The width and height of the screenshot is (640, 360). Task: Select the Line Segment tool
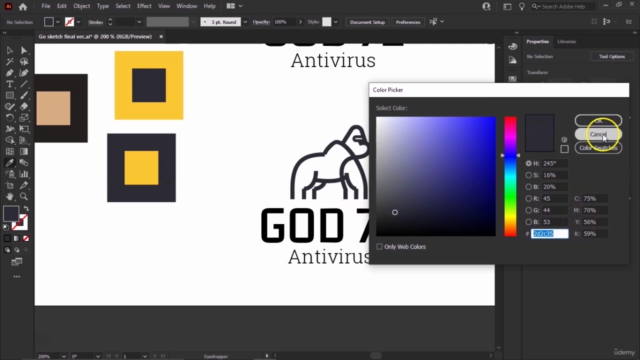[x=24, y=84]
